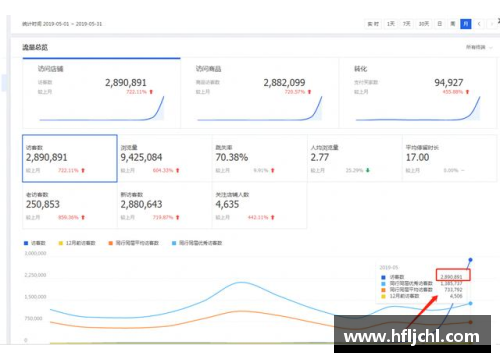500x362 pixels.
Task: Switch granularity to 周 (week)
Action: coord(453,24)
